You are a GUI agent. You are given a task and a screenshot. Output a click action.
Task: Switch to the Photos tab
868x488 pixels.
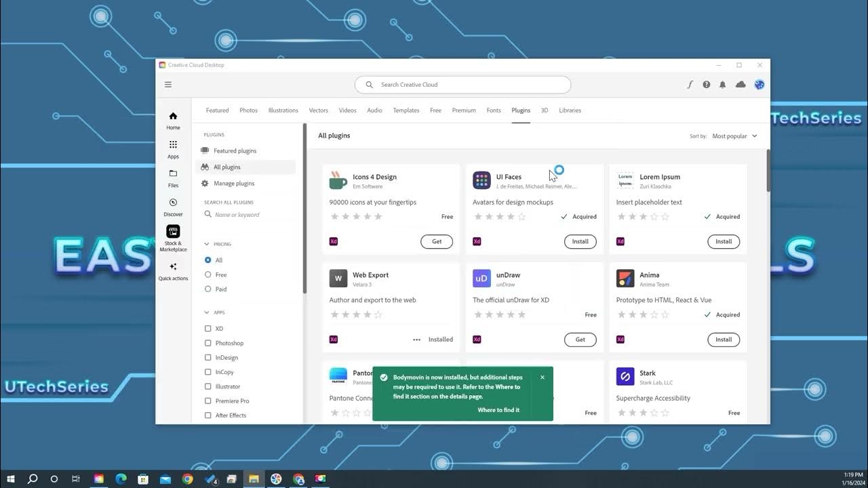pos(249,110)
